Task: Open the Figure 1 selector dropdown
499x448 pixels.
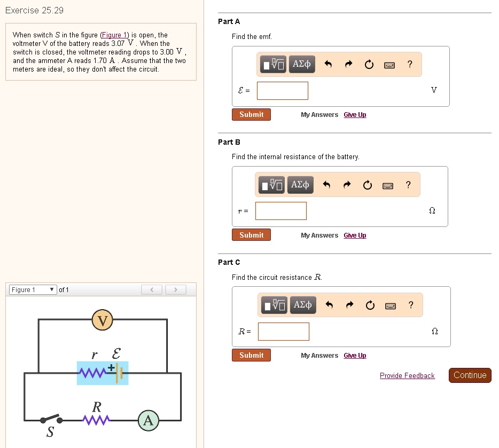Action: (32, 289)
